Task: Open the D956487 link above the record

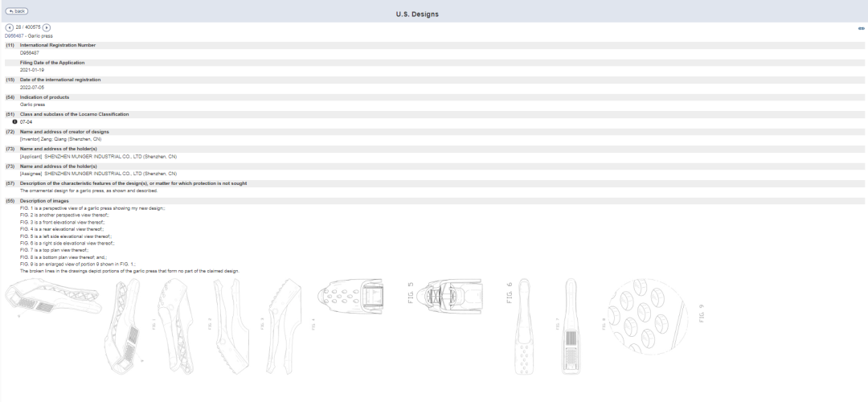Action: (14, 36)
